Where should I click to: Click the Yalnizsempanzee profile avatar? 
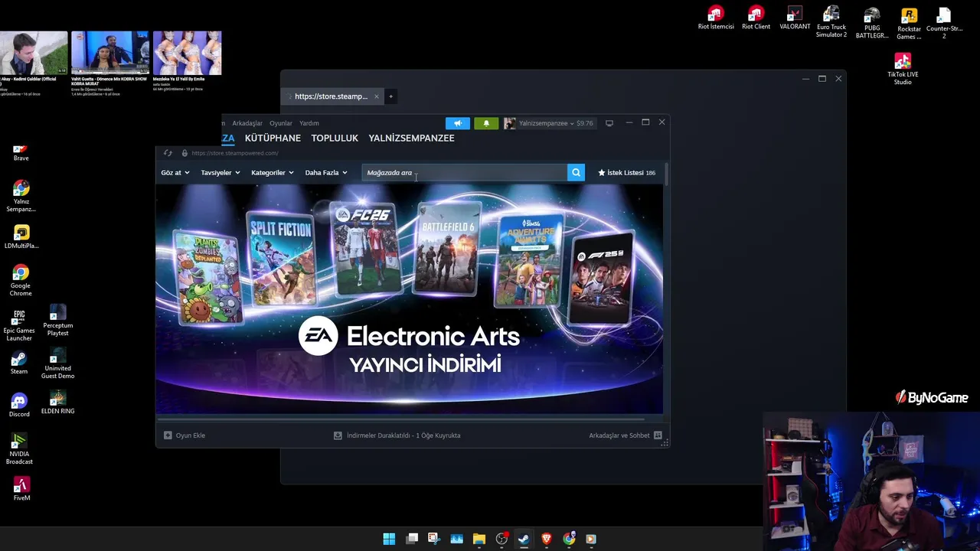coord(509,123)
